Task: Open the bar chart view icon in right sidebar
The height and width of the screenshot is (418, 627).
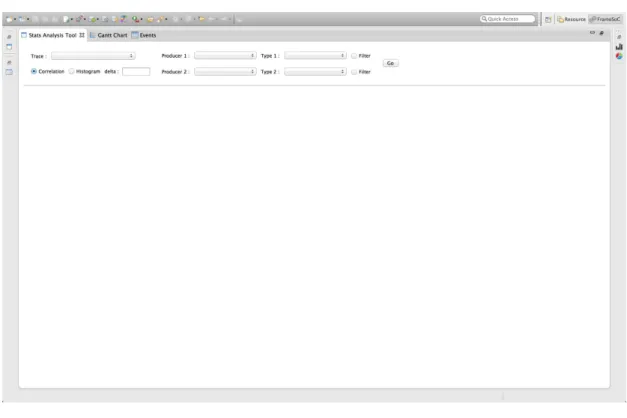Action: click(619, 47)
